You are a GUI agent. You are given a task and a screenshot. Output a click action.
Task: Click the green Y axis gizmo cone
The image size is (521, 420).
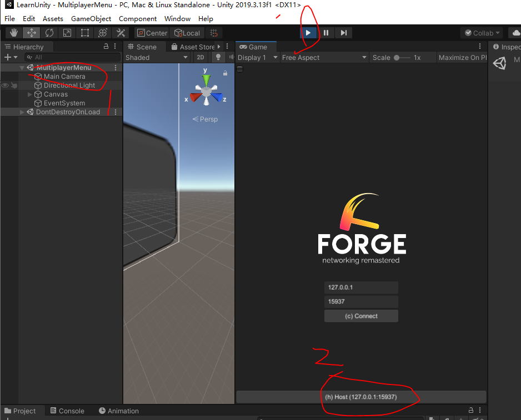click(x=206, y=80)
